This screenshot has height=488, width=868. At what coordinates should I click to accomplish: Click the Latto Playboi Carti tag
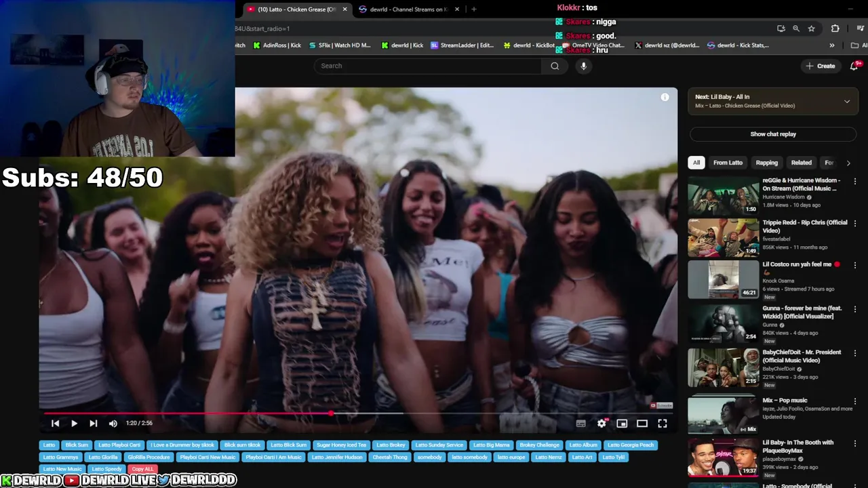[119, 445]
